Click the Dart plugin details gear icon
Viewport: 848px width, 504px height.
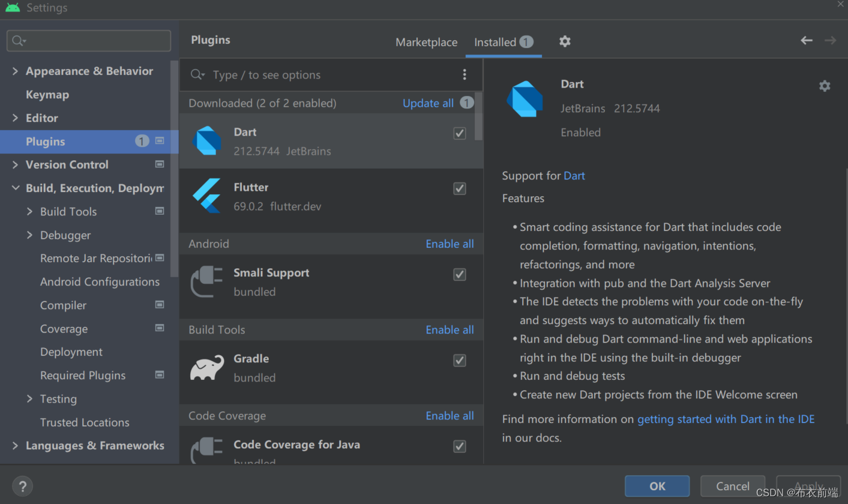(825, 86)
